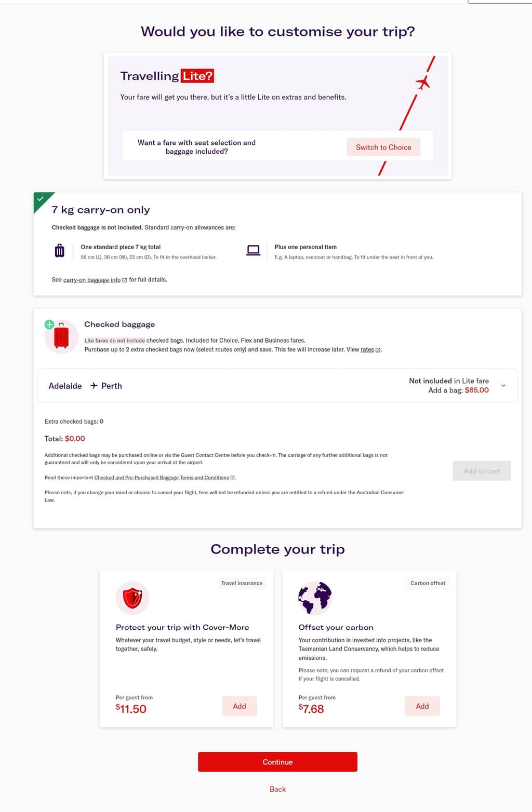Toggle the green checkmark on carry-on card

coord(41,199)
